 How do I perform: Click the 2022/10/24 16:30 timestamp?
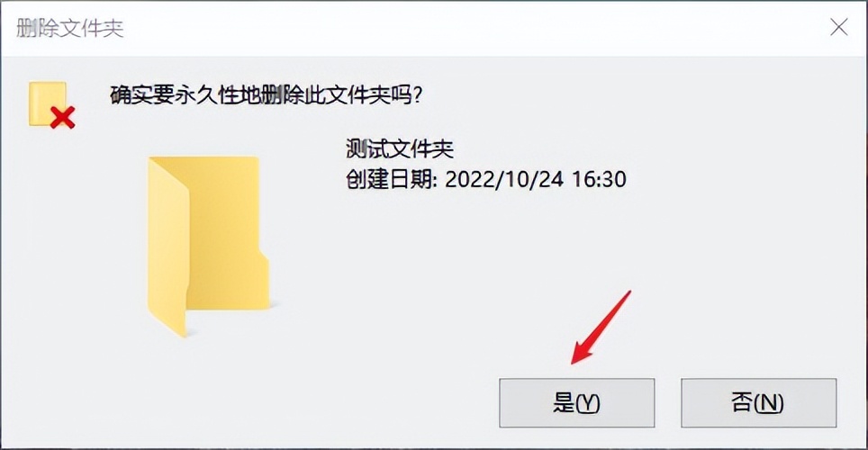click(536, 179)
